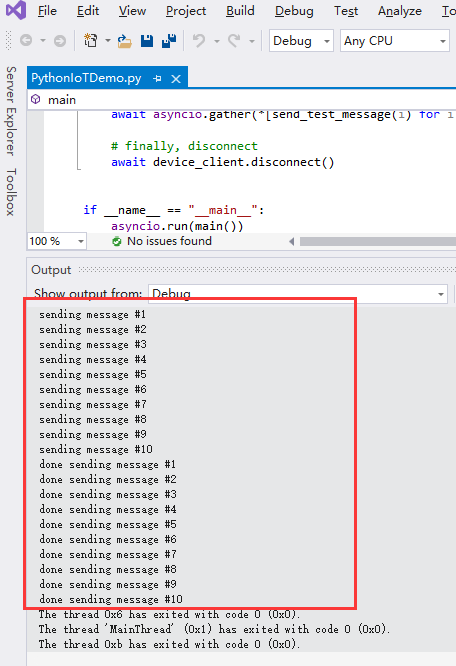This screenshot has width=456, height=666.
Task: Click the if __name__ == "__main__" line
Action: [174, 210]
